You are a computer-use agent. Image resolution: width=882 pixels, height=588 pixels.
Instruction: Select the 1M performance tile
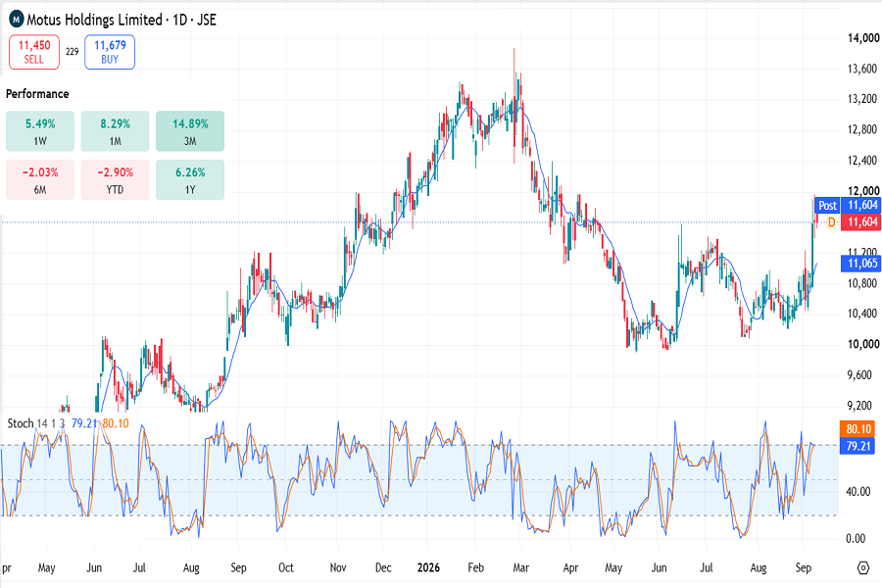click(x=116, y=131)
